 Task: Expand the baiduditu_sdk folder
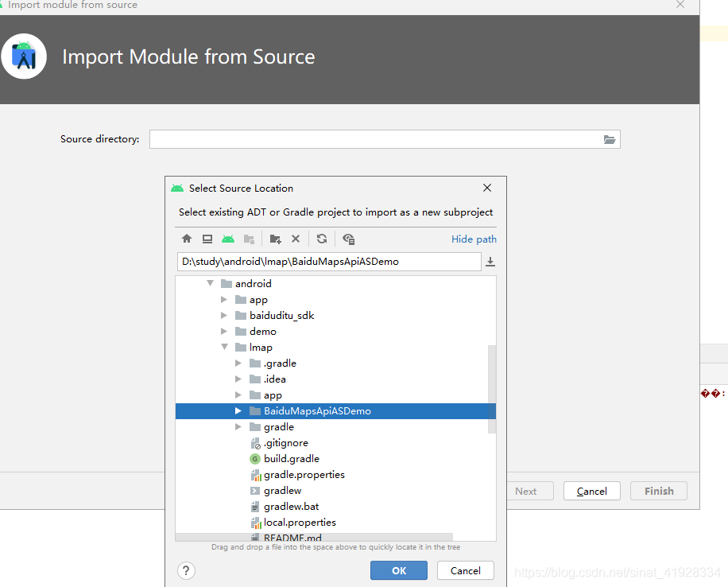tap(224, 316)
